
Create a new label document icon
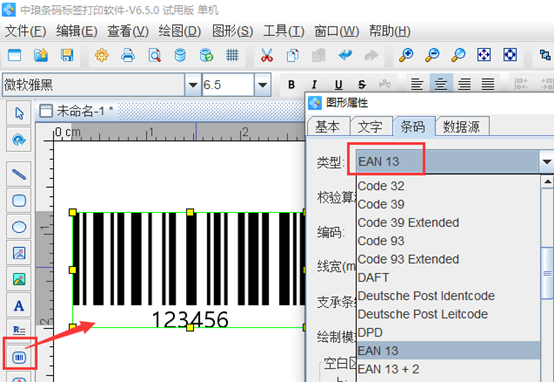point(14,55)
